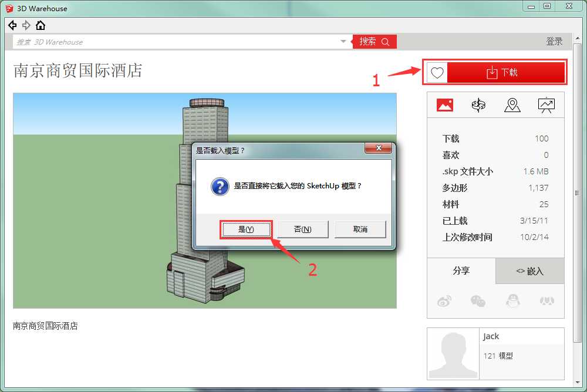587x392 pixels.
Task: Click the .skp 文件大小 value 1.6 MB
Action: [x=536, y=171]
